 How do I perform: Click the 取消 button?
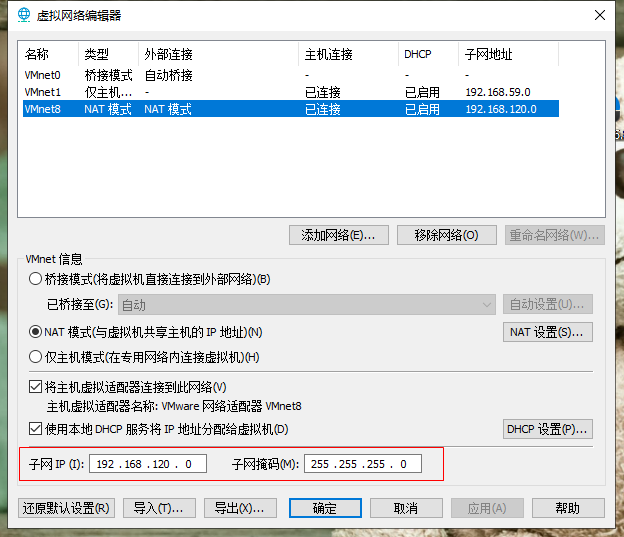pyautogui.click(x=406, y=508)
